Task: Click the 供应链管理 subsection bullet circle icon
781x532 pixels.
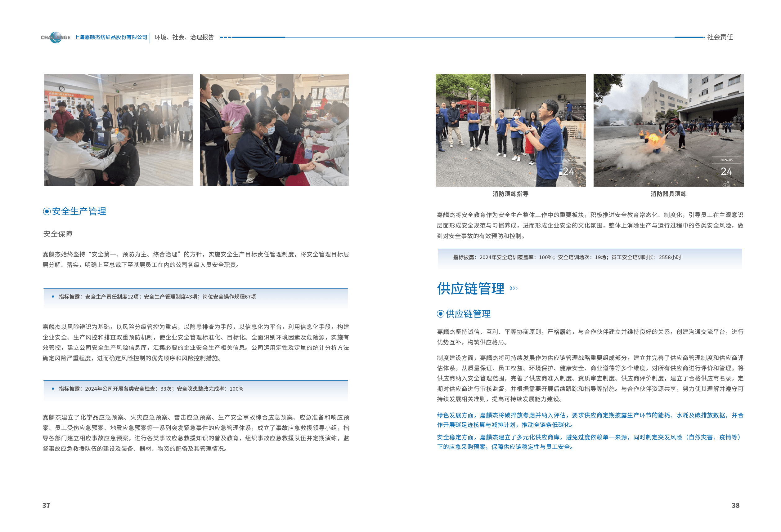Action: [x=440, y=314]
